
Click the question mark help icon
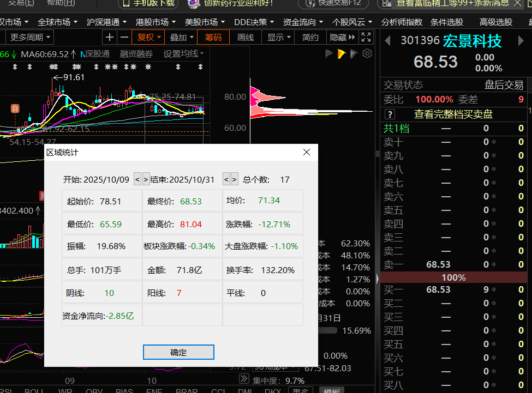pos(390,114)
